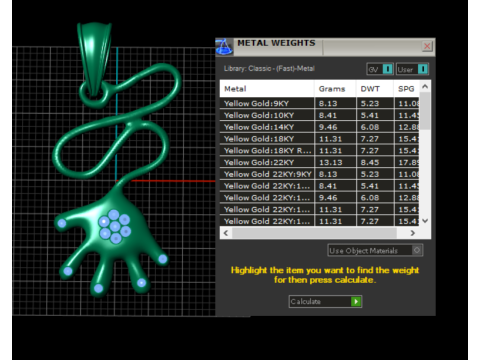Click the DWT column header

(x=375, y=89)
